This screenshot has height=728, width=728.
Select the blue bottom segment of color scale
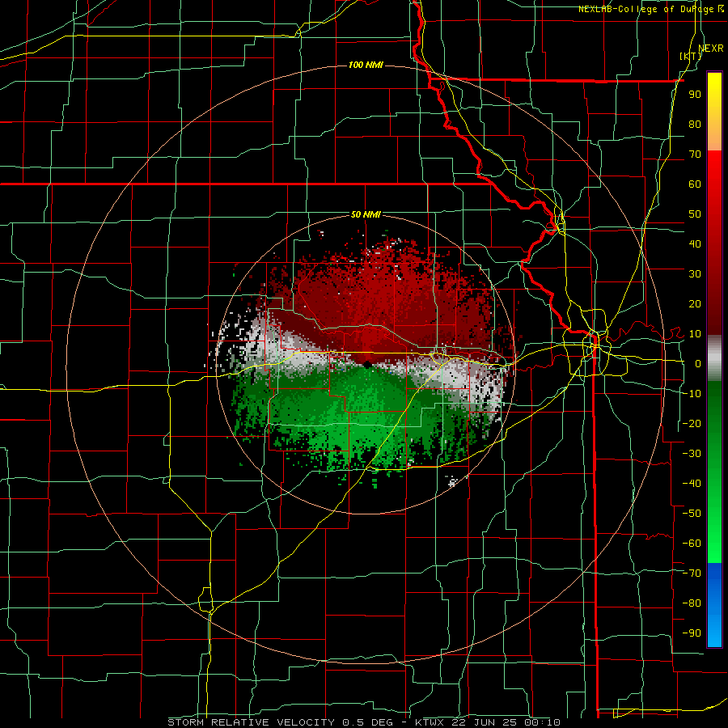(714, 604)
